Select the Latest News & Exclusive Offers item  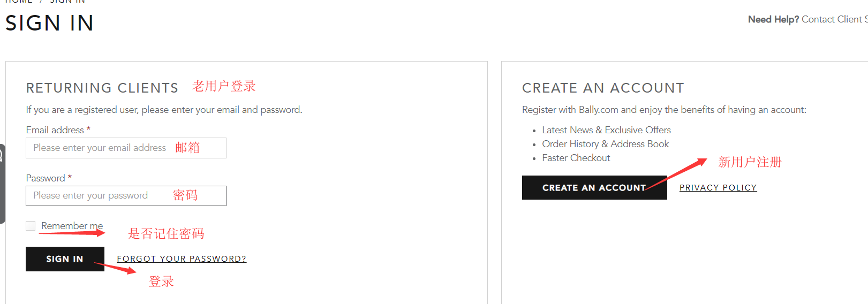click(606, 130)
